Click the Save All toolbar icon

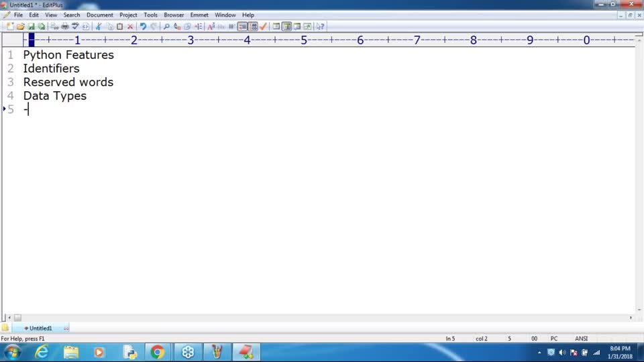[42, 27]
